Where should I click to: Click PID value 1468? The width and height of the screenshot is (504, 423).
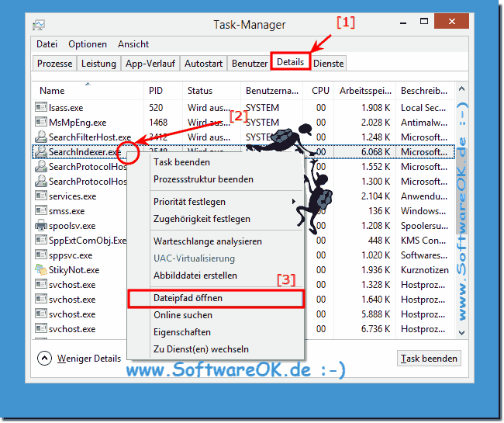click(158, 122)
